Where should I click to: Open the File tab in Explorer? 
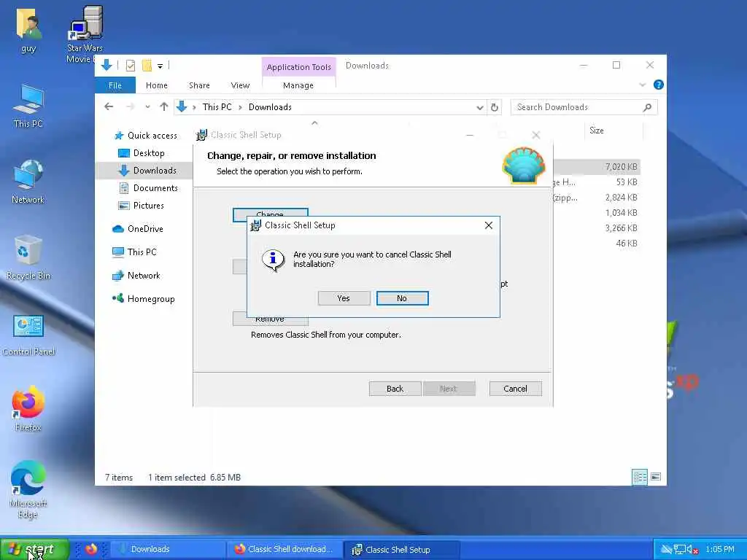tap(115, 85)
